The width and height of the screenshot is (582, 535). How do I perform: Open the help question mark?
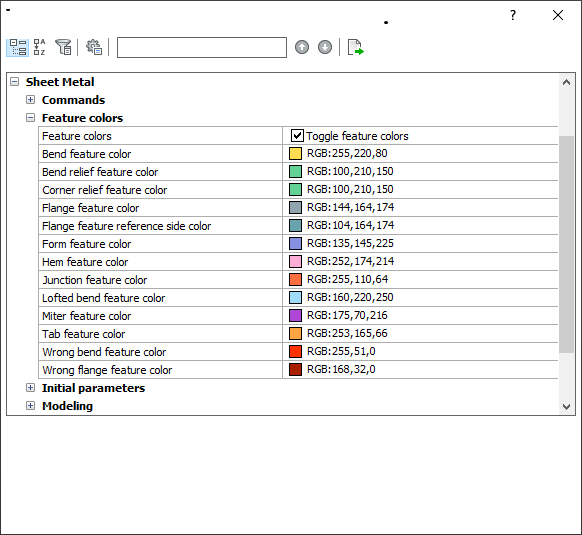(x=513, y=15)
